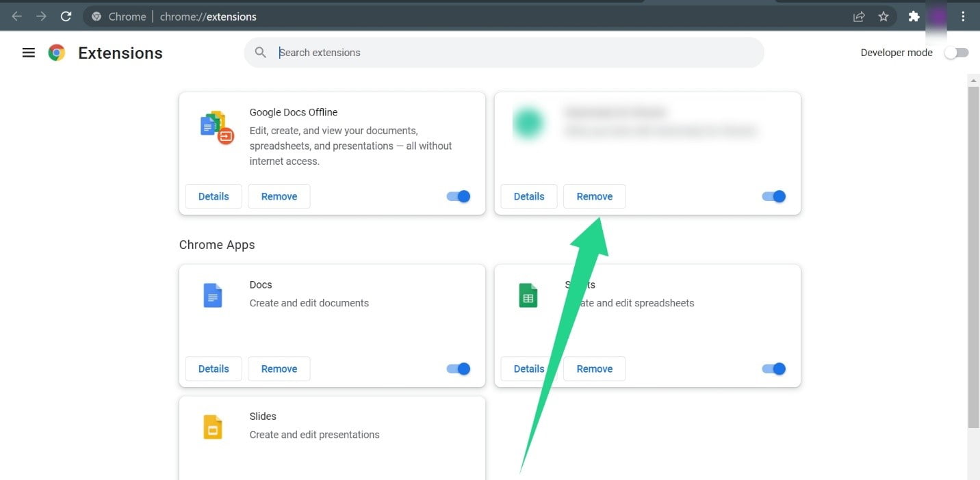The width and height of the screenshot is (980, 480).
Task: Open the hamburger main menu beside Extensions
Action: 29,53
